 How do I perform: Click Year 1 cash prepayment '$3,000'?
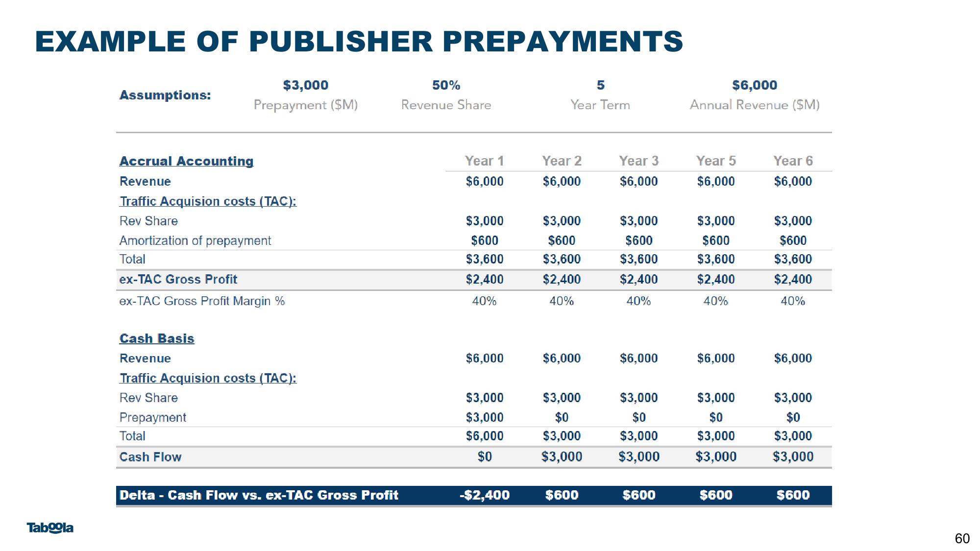pos(485,417)
